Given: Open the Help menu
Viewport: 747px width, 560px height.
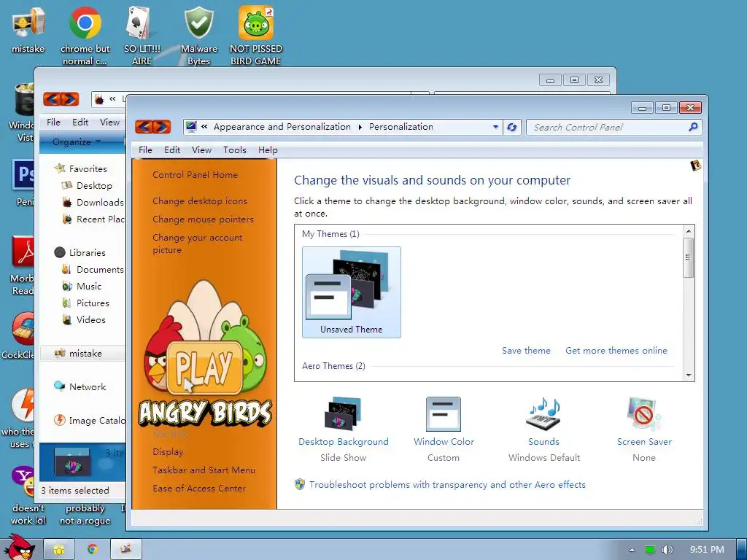Looking at the screenshot, I should [x=268, y=150].
